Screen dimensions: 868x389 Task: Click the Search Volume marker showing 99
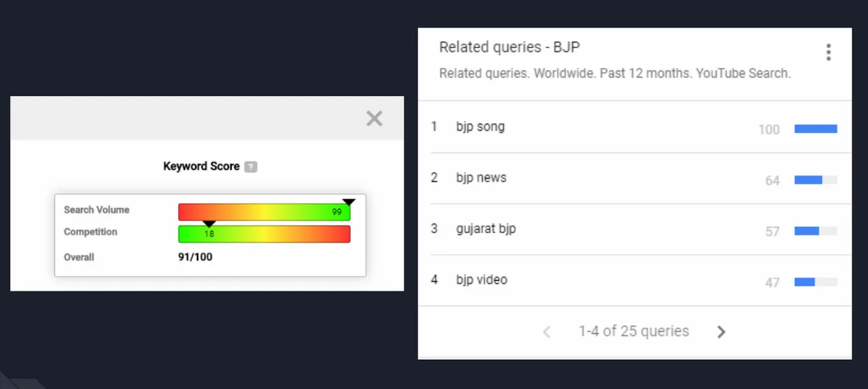coord(349,202)
